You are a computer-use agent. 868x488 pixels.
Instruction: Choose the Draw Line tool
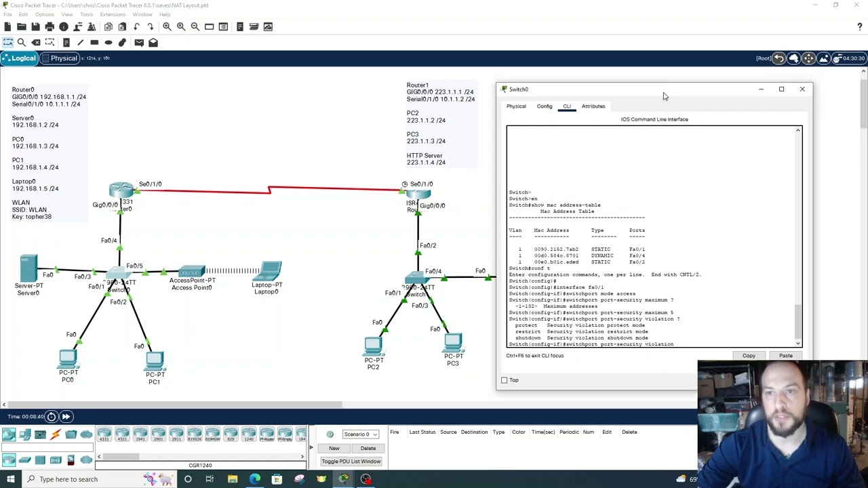click(x=80, y=42)
